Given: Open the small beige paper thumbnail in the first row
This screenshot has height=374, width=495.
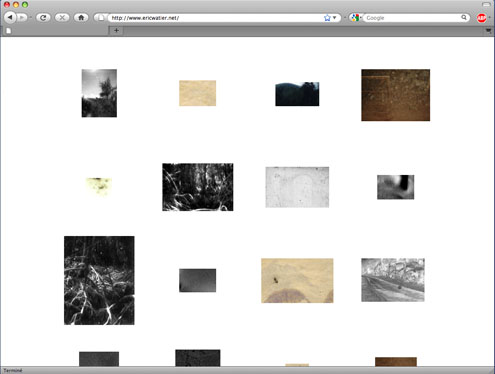Looking at the screenshot, I should tap(197, 93).
